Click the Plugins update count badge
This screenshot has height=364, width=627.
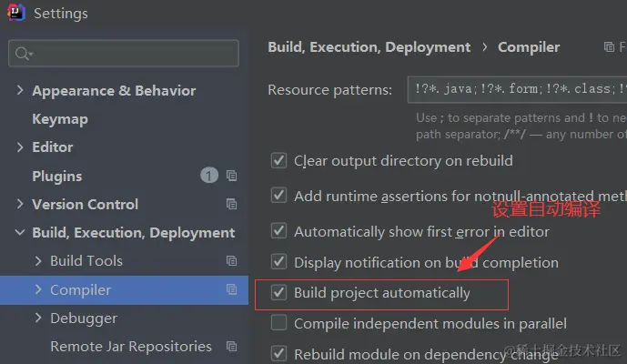pos(209,176)
